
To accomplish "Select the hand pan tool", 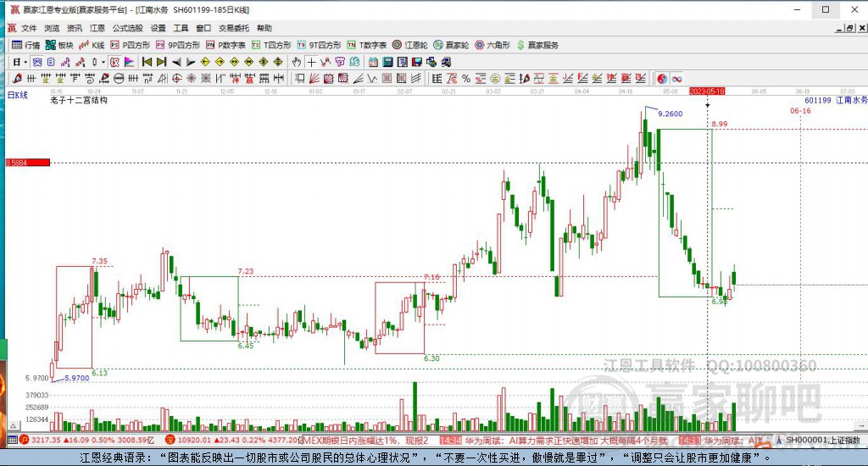I will (x=297, y=62).
